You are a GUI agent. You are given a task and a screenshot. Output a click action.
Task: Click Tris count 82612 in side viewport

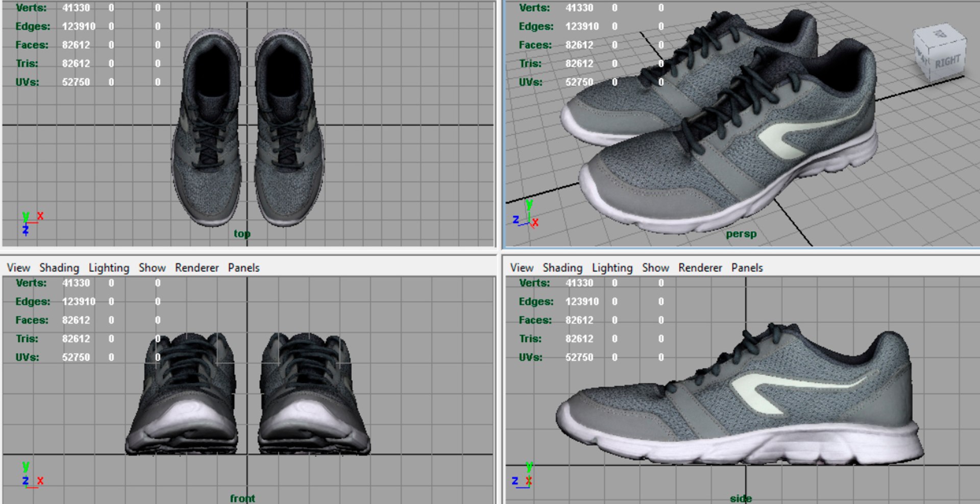coord(579,339)
